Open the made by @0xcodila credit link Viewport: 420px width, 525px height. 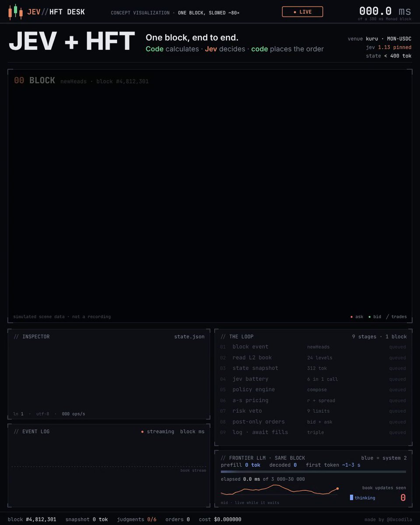(388, 519)
